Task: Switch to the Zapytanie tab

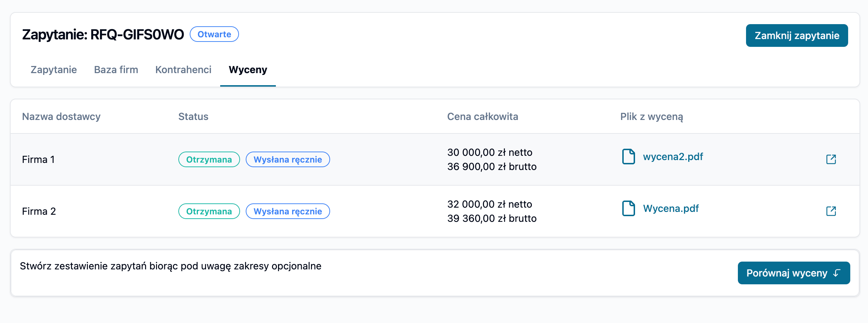Action: [54, 70]
